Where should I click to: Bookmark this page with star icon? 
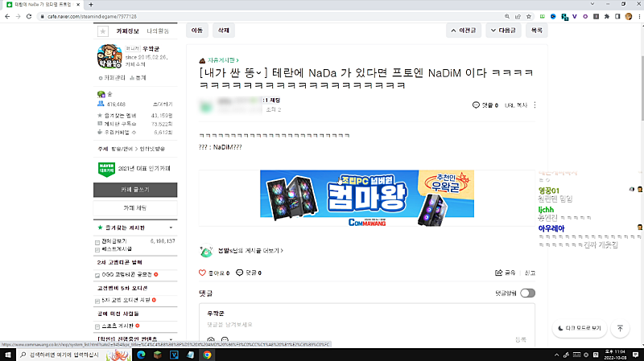point(529,16)
